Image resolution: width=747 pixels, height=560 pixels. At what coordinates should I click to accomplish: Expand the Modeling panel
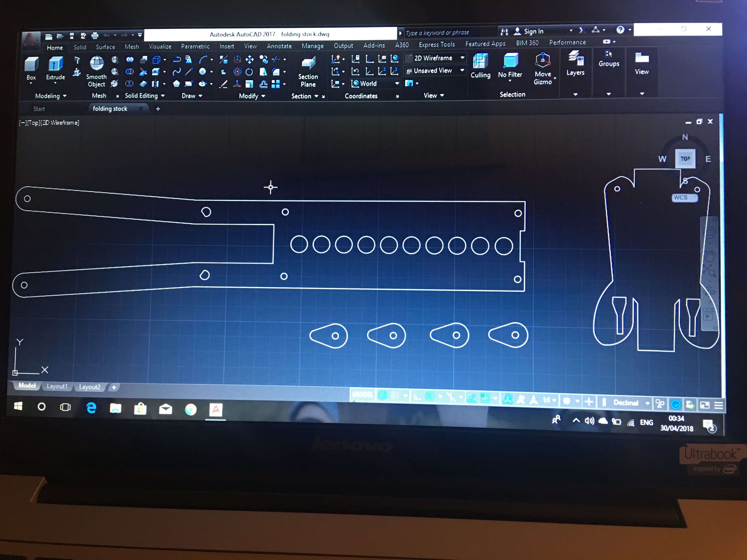[x=51, y=96]
